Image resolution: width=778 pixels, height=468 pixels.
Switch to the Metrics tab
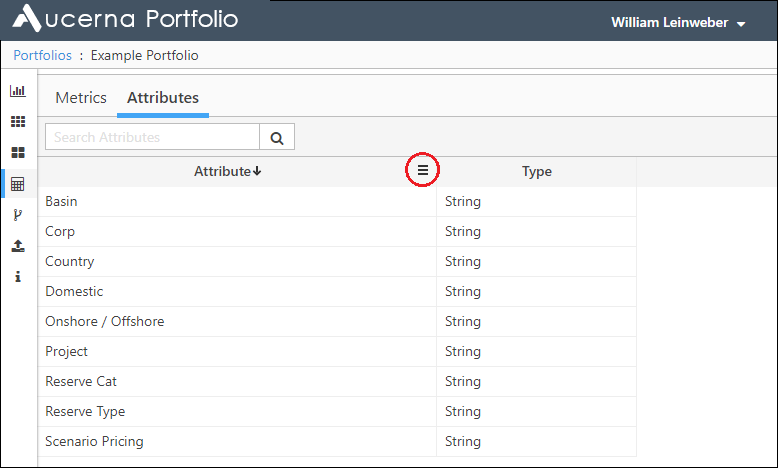point(81,98)
